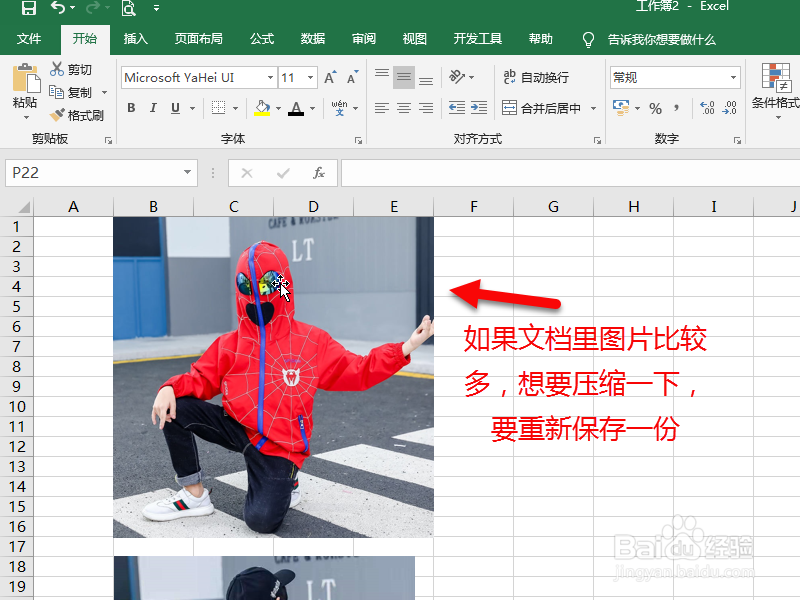Toggle Underline formatting
The width and height of the screenshot is (800, 600).
point(176,108)
